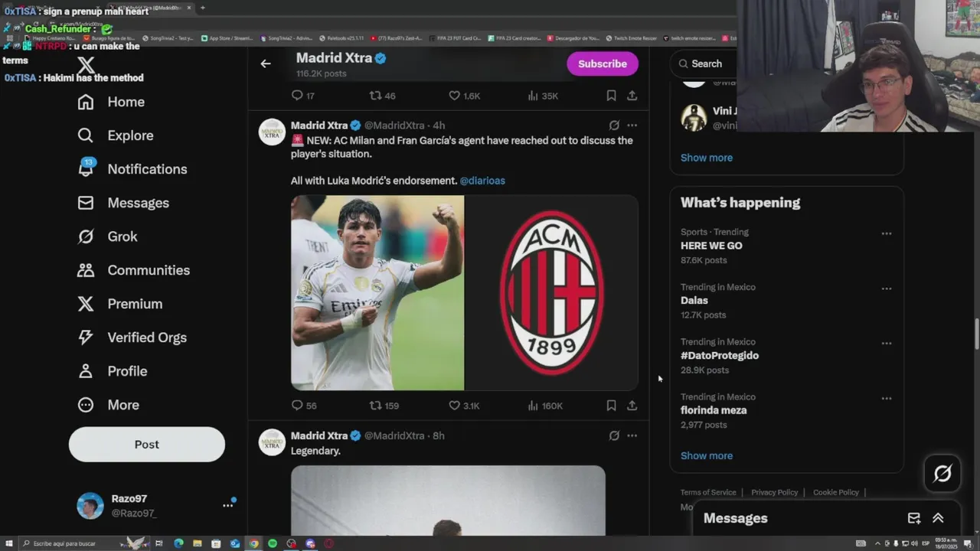Share the AC Milan post
Screen dimensions: 980x551
click(632, 406)
